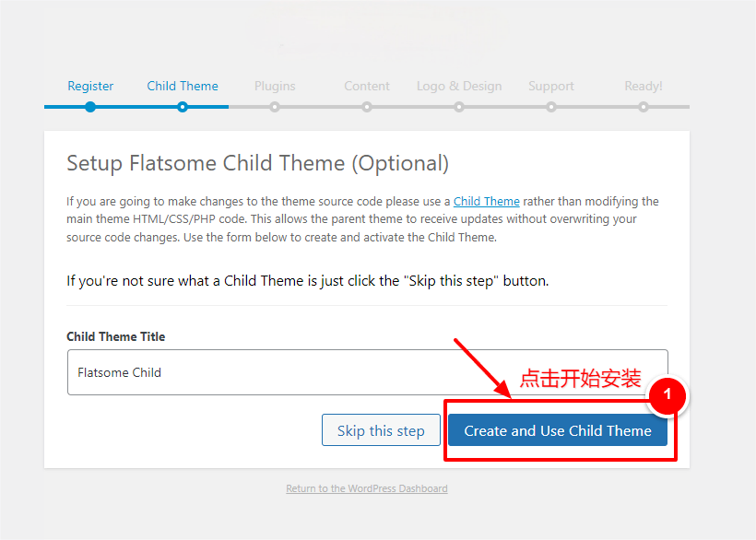Image resolution: width=756 pixels, height=540 pixels.
Task: Click the Register step progress dot
Action: (x=89, y=106)
